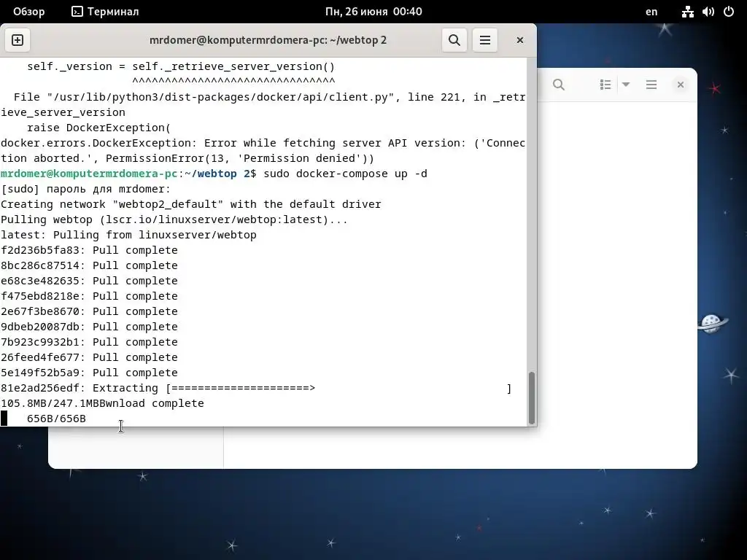Screen dimensions: 747x560
Task: Click the '[sudo] пароль для mrdomer:' line
Action: (86, 189)
